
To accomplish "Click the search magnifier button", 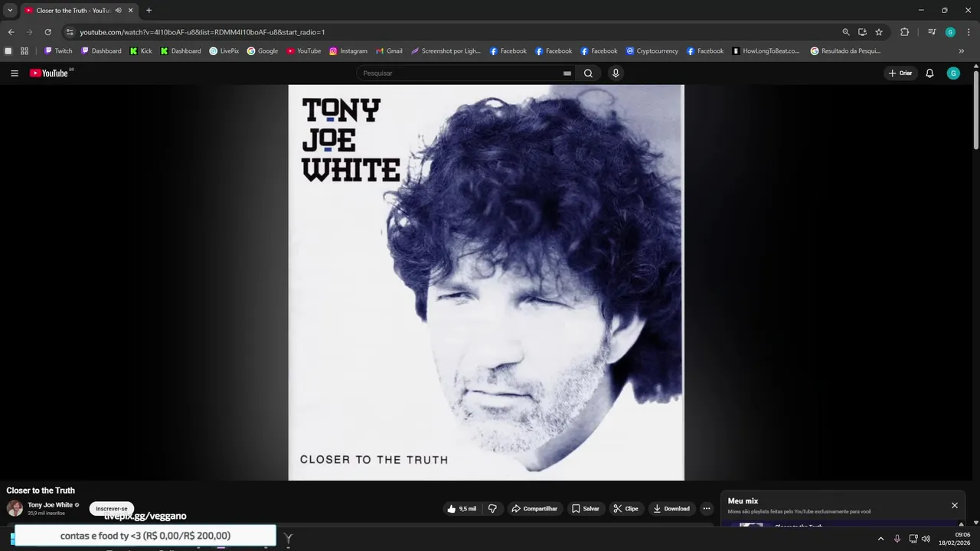I will point(588,73).
